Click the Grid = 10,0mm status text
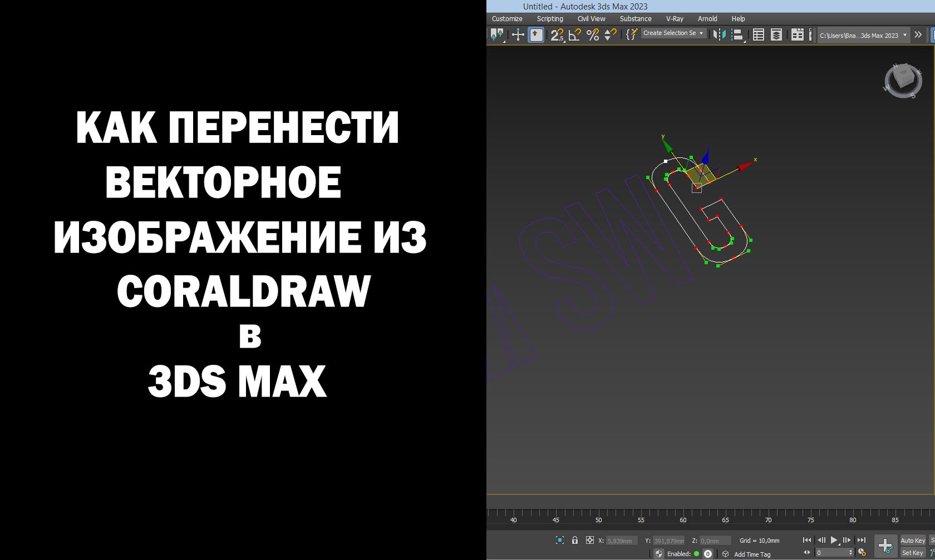Image resolution: width=935 pixels, height=560 pixels. pyautogui.click(x=759, y=541)
